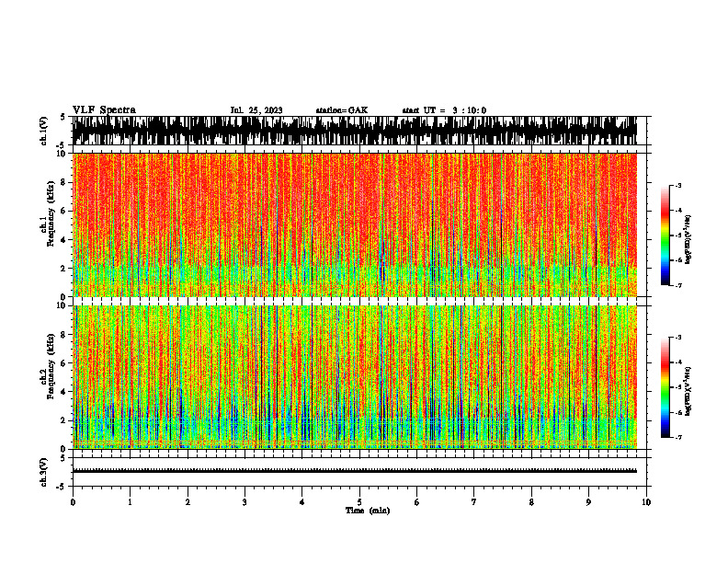Click the ch.1 spectrogram color scale bar
The width and height of the screenshot is (728, 563).
coord(665,236)
